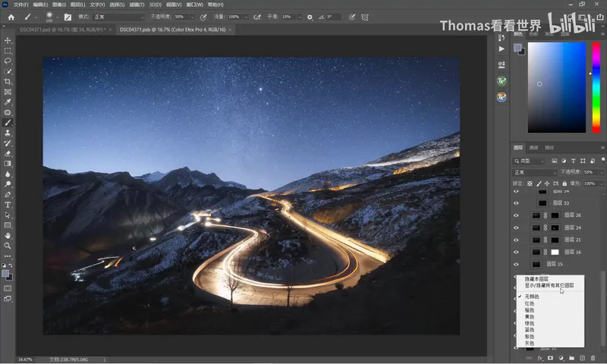Create a new layer with plus icon
Viewport: 607px width, 364px height.
click(582, 358)
